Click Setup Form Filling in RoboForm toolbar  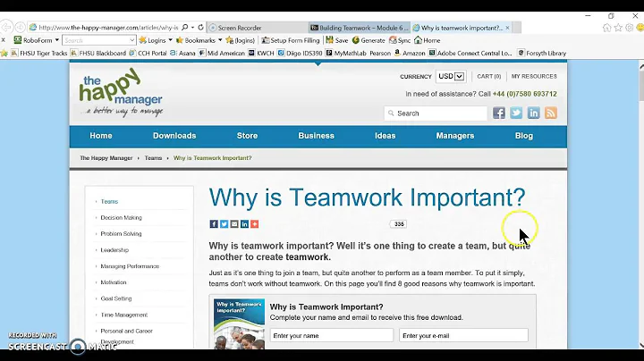(291, 40)
